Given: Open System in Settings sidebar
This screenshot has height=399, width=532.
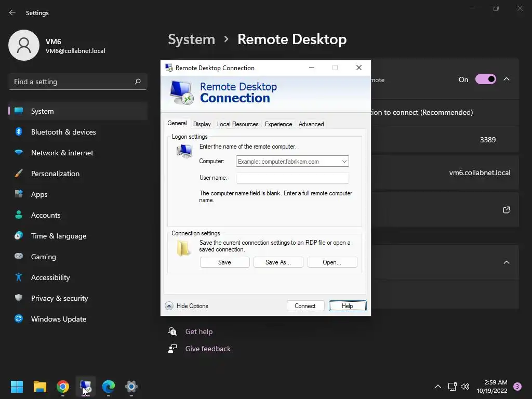Looking at the screenshot, I should [x=78, y=111].
